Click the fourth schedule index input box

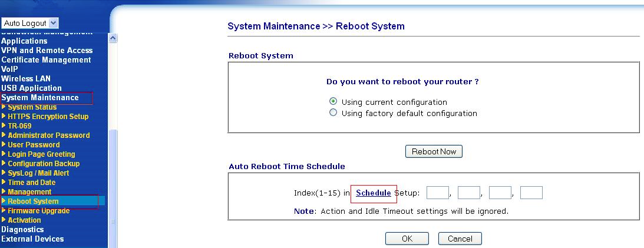(531, 193)
